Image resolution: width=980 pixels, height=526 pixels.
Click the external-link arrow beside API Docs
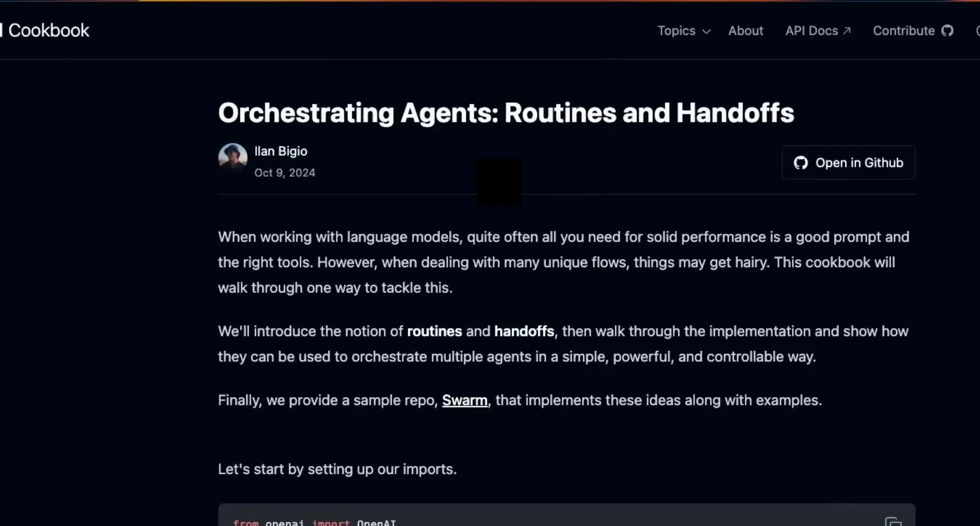tap(846, 30)
